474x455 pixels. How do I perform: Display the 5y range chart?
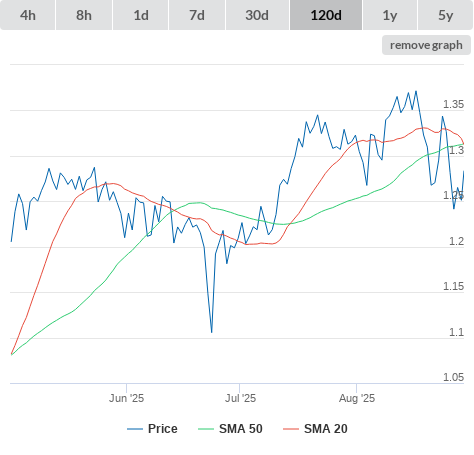[x=445, y=15]
